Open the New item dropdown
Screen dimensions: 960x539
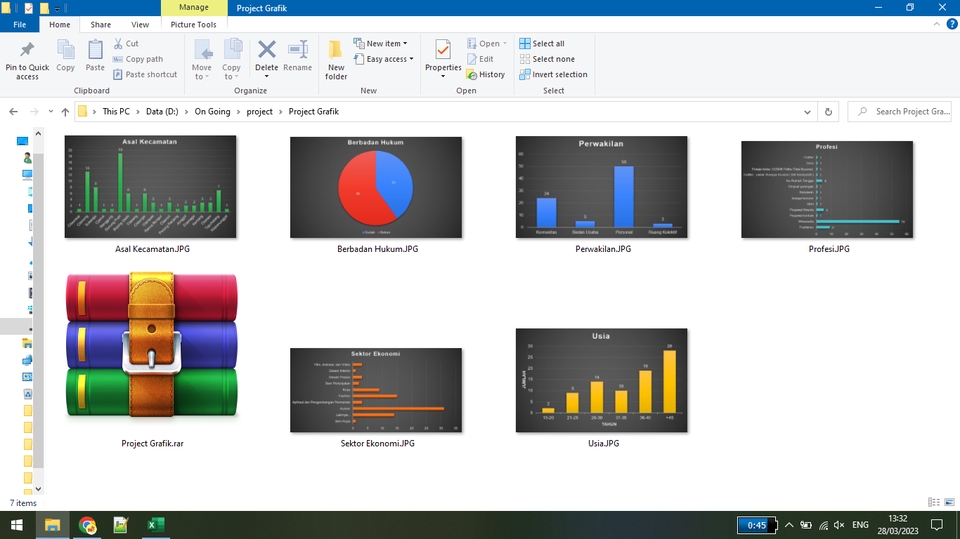tap(380, 43)
